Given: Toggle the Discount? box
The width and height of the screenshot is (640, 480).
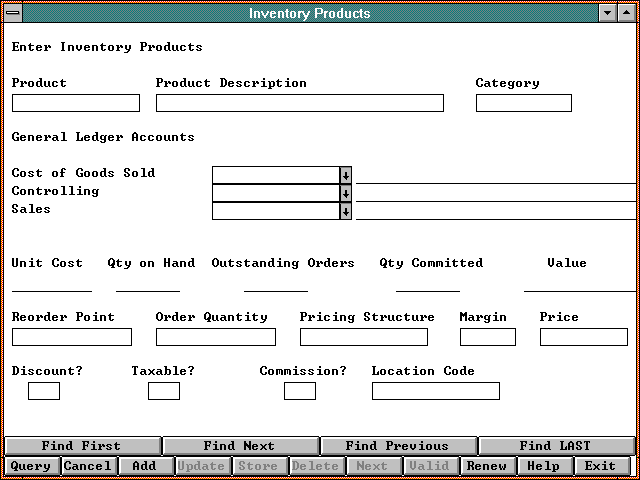Looking at the screenshot, I should tap(44, 391).
